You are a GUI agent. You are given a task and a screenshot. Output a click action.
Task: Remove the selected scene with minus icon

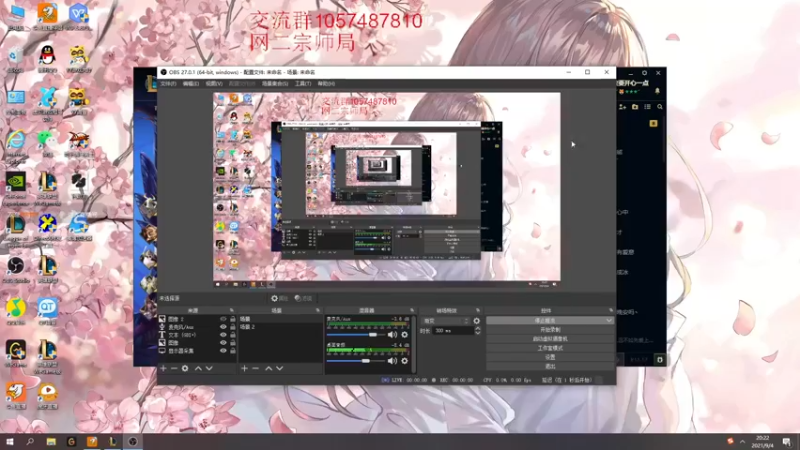pyautogui.click(x=256, y=368)
